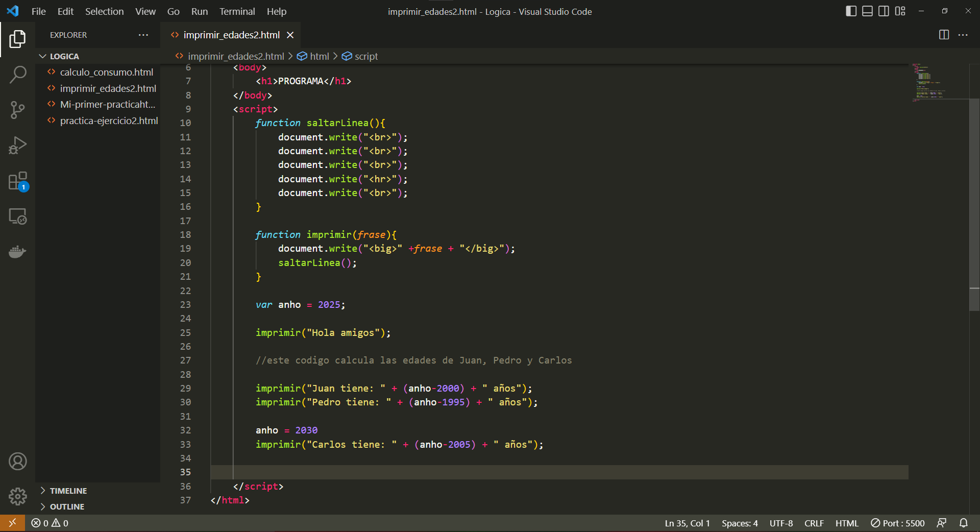Image resolution: width=980 pixels, height=532 pixels.
Task: Change file encoding UTF-8
Action: [x=781, y=523]
